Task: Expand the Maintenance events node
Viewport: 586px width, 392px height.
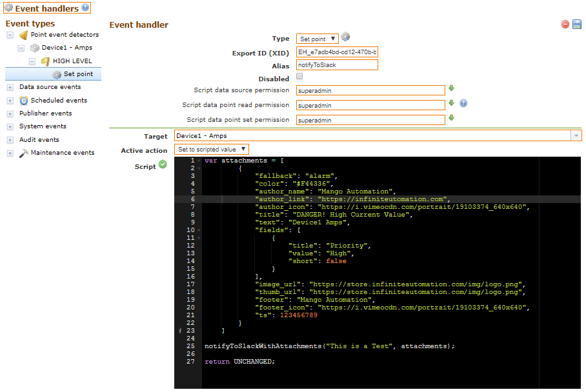Action: (x=10, y=153)
